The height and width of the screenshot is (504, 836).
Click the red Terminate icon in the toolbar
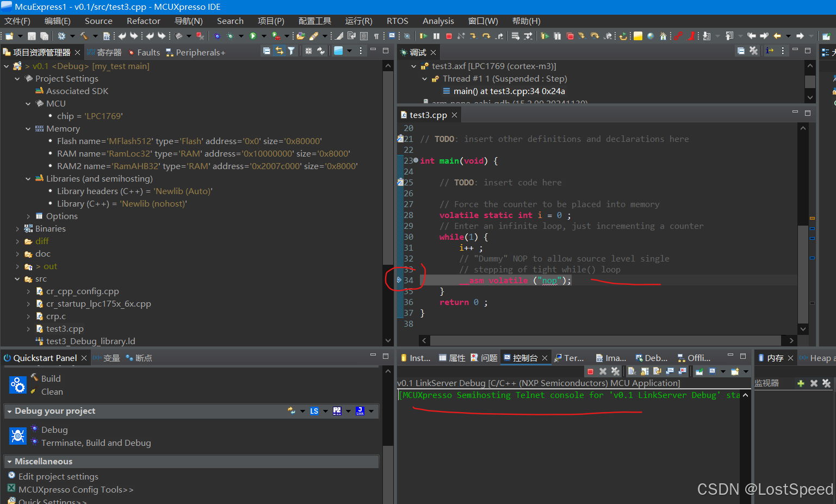449,36
